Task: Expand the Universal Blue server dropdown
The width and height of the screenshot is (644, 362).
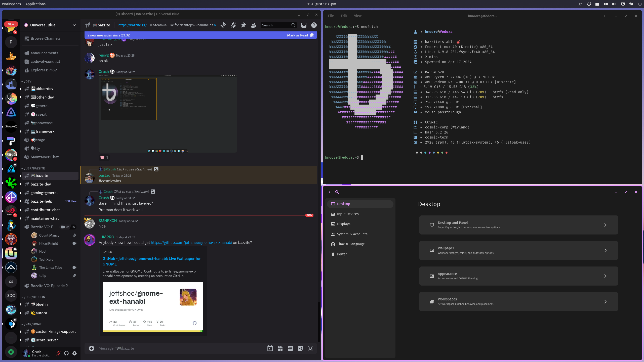Action: click(74, 25)
